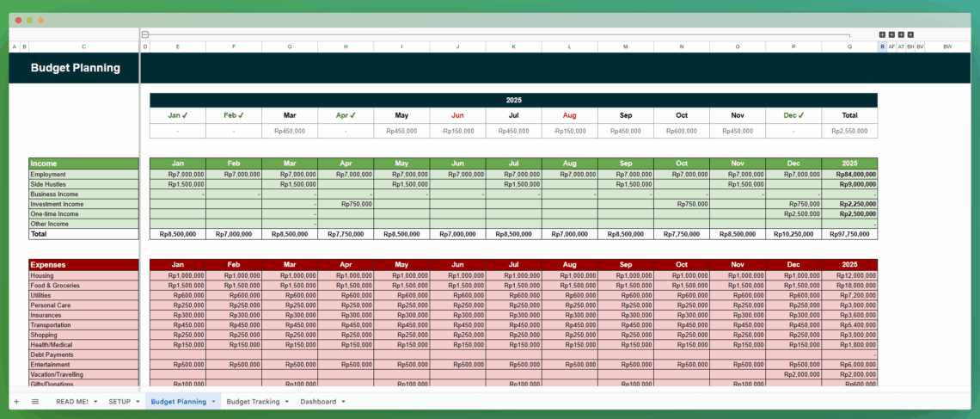Select the highlighted column header R

882,47
